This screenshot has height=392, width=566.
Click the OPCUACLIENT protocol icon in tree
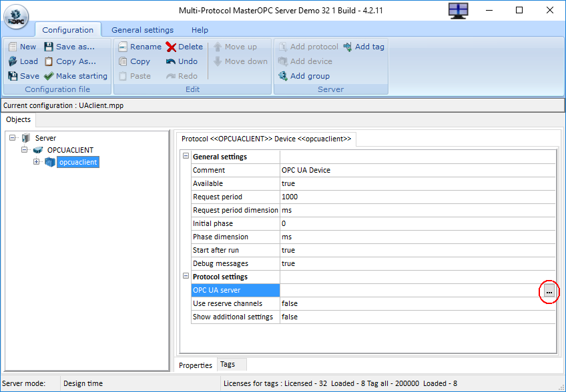tap(38, 149)
